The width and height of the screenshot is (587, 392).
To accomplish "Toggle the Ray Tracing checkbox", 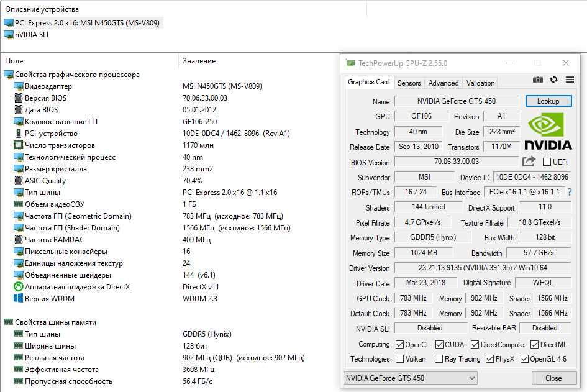I will [439, 359].
